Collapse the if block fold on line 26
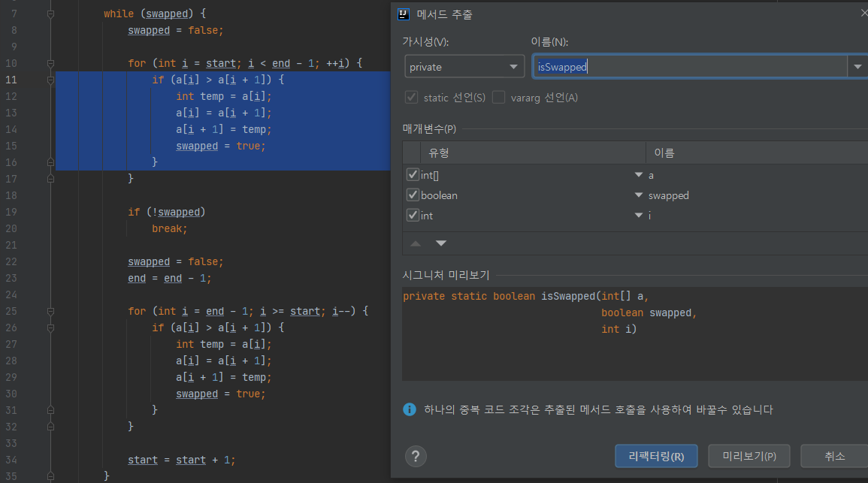The image size is (868, 483). 50,328
